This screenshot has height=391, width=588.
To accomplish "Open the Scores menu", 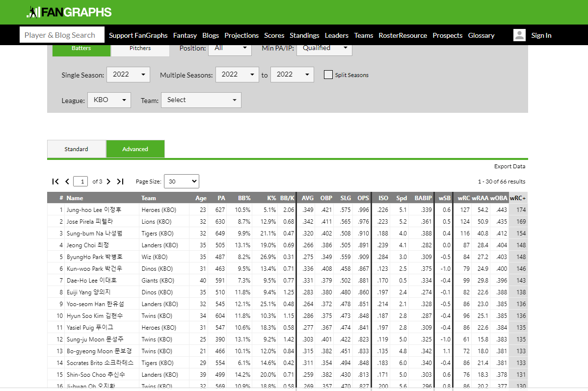I will point(274,35).
